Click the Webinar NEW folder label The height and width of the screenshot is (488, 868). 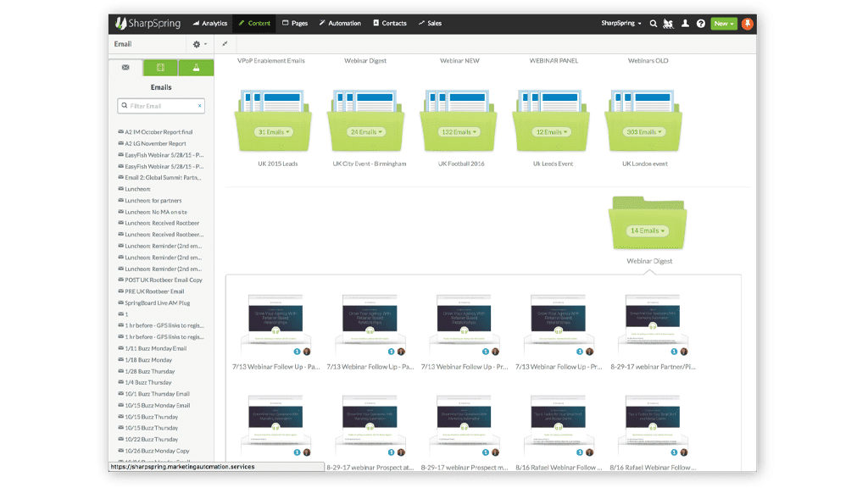[459, 61]
